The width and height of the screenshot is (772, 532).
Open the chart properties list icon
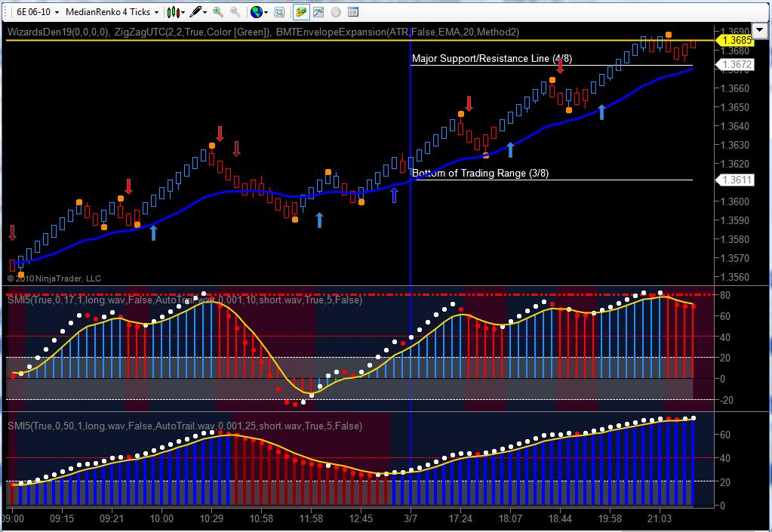pyautogui.click(x=353, y=12)
